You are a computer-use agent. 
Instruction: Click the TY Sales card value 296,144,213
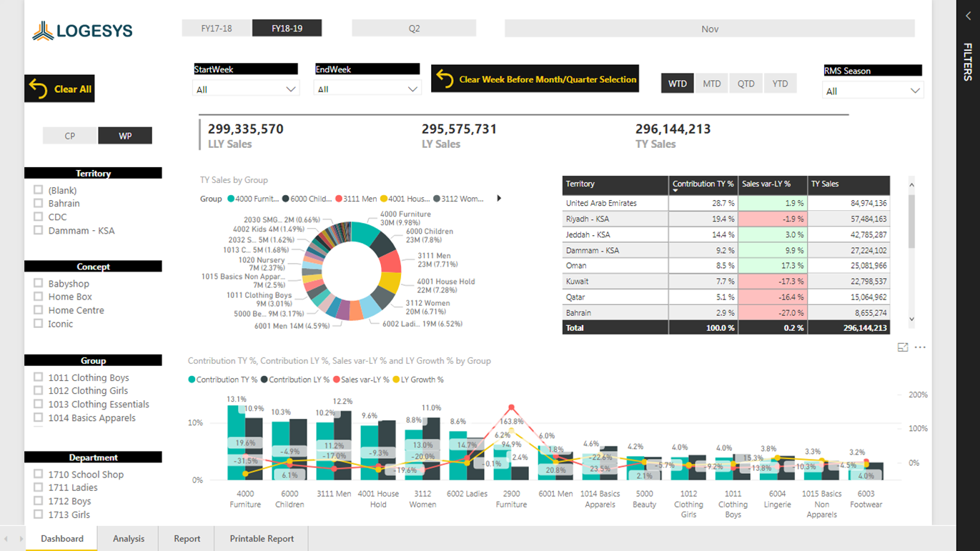tap(673, 129)
